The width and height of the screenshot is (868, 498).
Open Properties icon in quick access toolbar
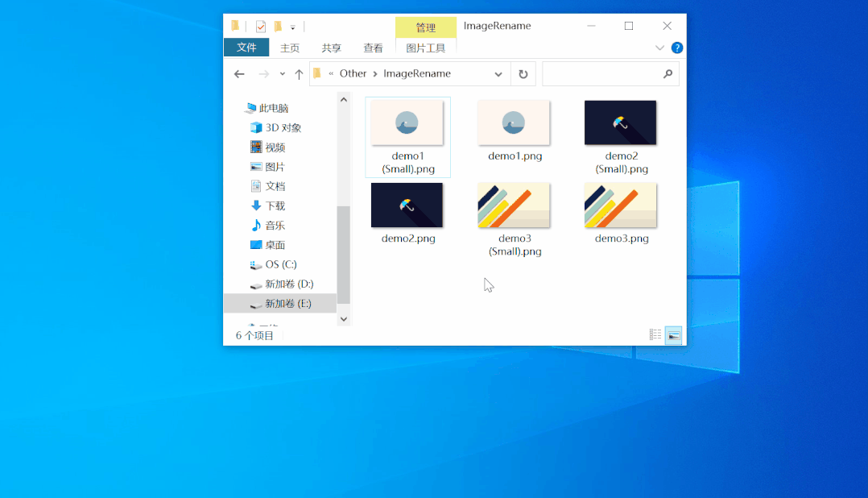[259, 26]
